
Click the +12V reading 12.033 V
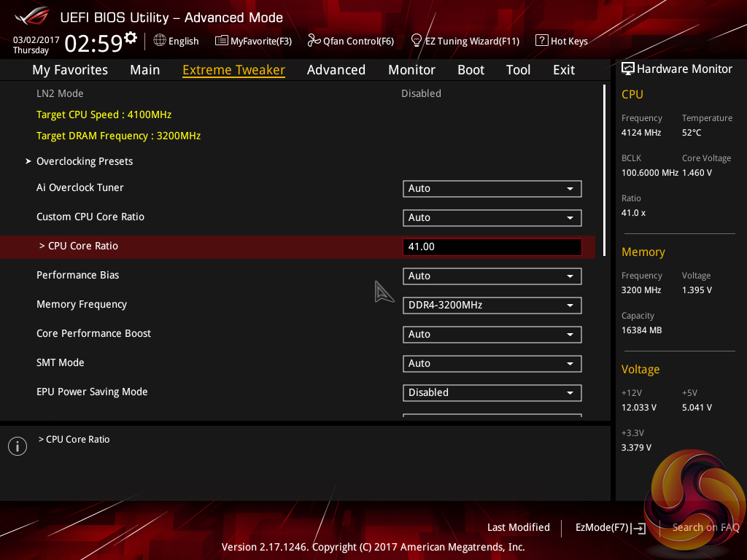[639, 408]
